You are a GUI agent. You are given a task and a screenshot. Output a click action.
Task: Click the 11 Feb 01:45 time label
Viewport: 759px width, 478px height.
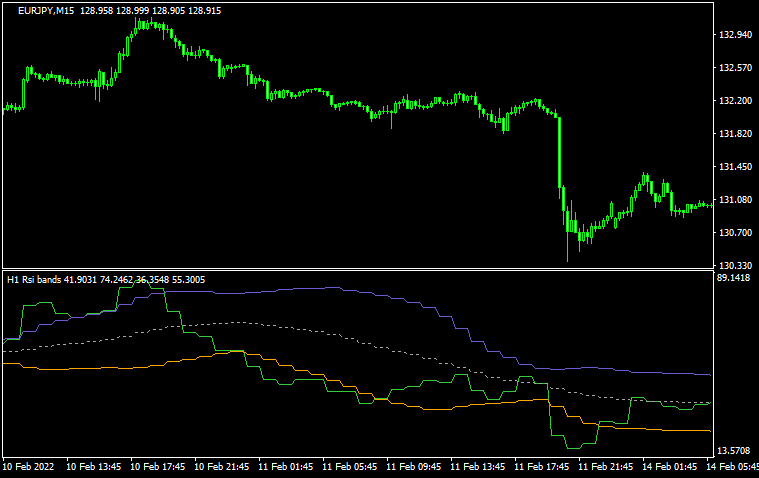pyautogui.click(x=286, y=466)
